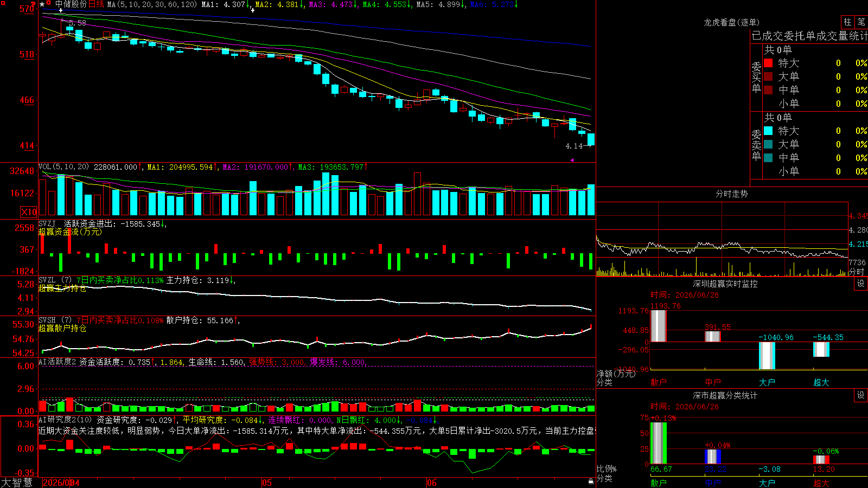The width and height of the screenshot is (868, 488).
Task: Click the 散户 bar in the real-time monitor
Action: [x=659, y=326]
